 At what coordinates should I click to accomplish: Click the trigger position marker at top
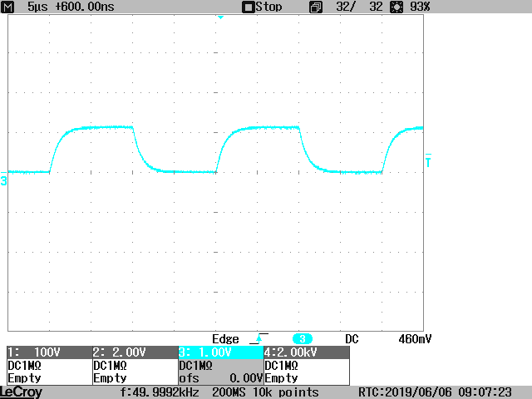[220, 17]
